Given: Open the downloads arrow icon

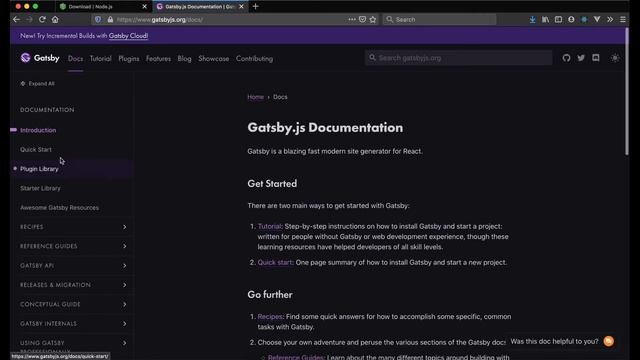Looking at the screenshot, I should tap(532, 19).
